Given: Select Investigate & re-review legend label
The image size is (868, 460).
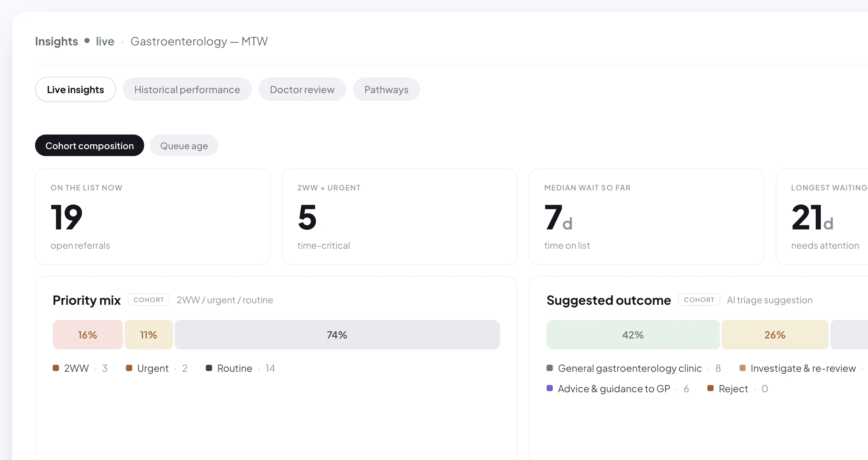Looking at the screenshot, I should [x=803, y=368].
